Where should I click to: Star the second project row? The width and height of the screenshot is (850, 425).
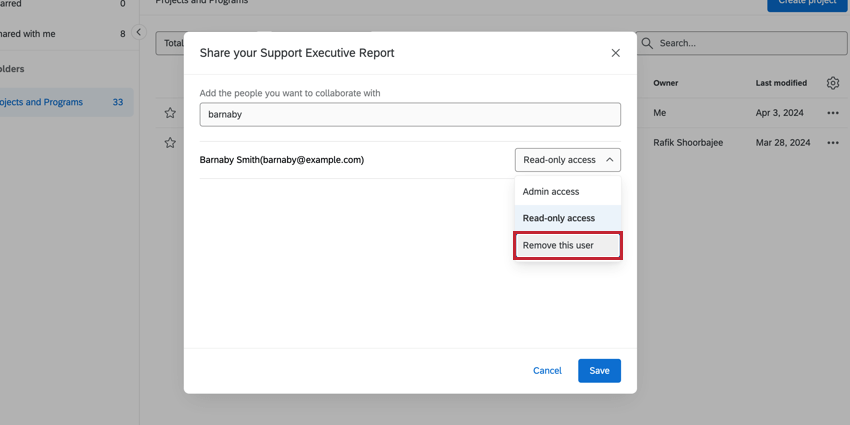click(171, 143)
